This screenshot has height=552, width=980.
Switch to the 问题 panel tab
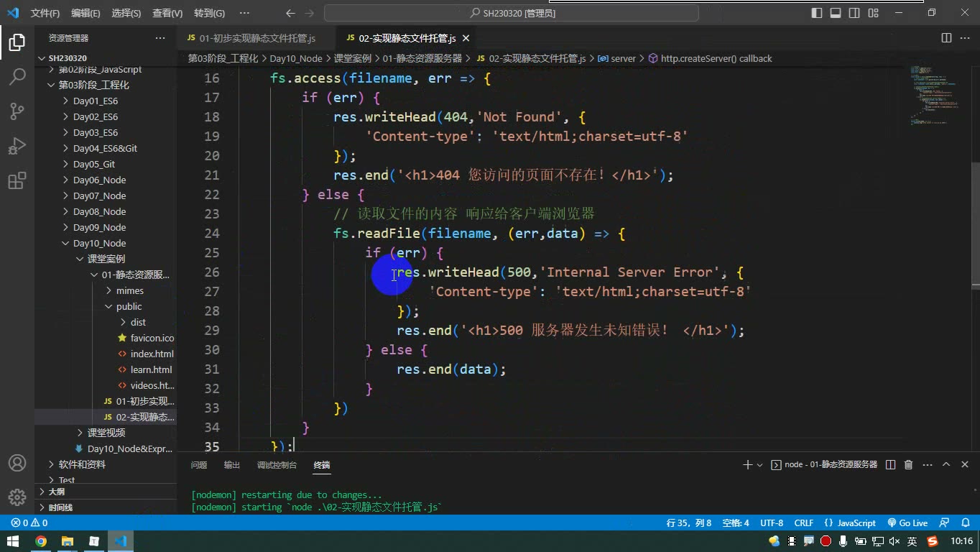[x=199, y=465]
